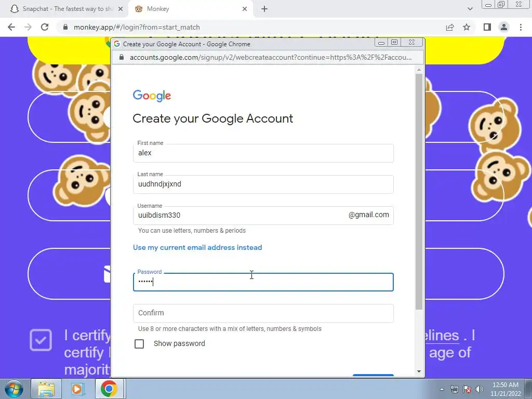Viewport: 532px width, 399px height.
Task: Click popup scrollbar up arrow
Action: pos(419,70)
